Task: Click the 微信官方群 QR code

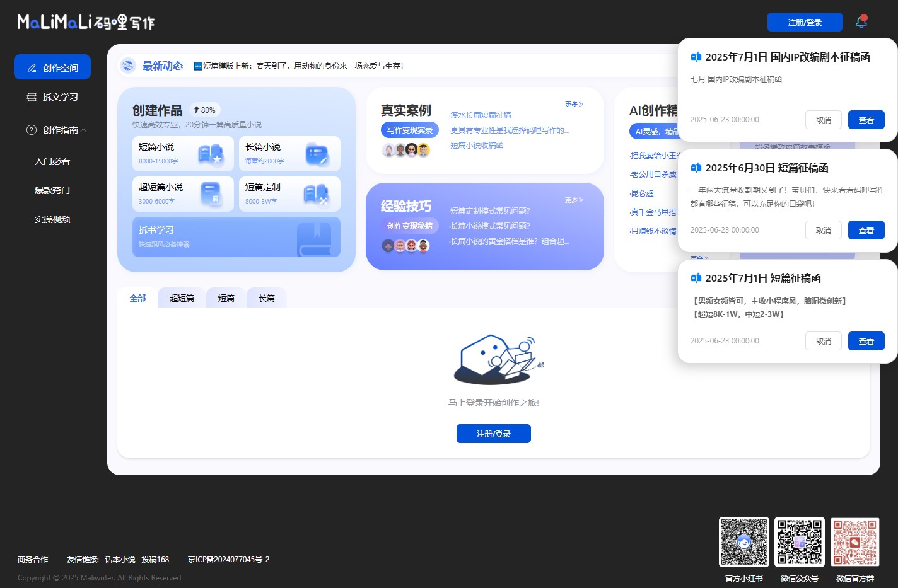Action: pos(855,542)
